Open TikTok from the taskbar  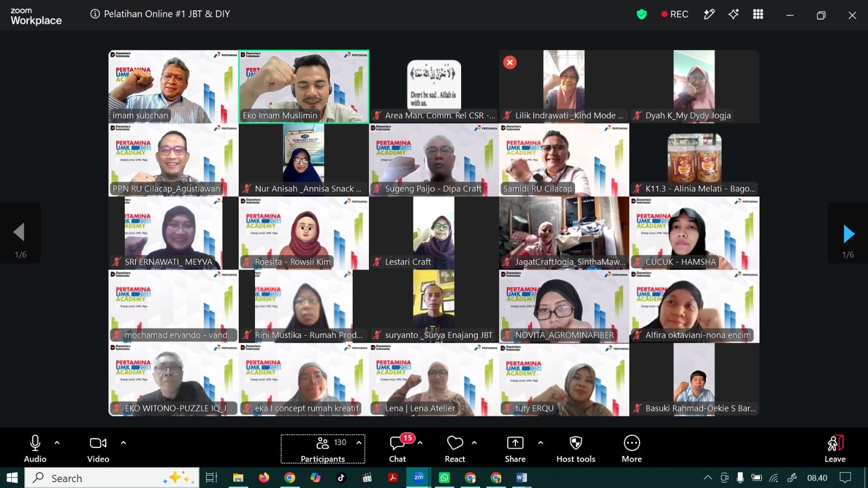pyautogui.click(x=341, y=478)
